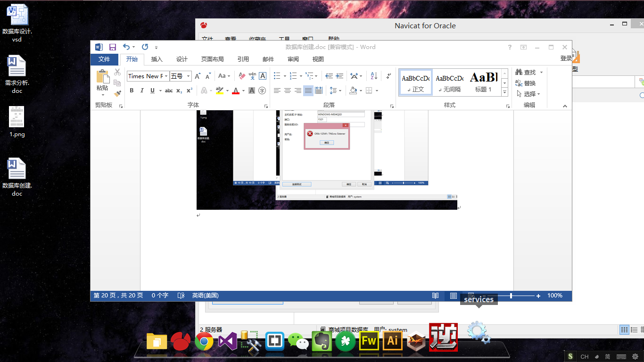
Task: Toggle justified paragraph alignment
Action: coord(308,90)
